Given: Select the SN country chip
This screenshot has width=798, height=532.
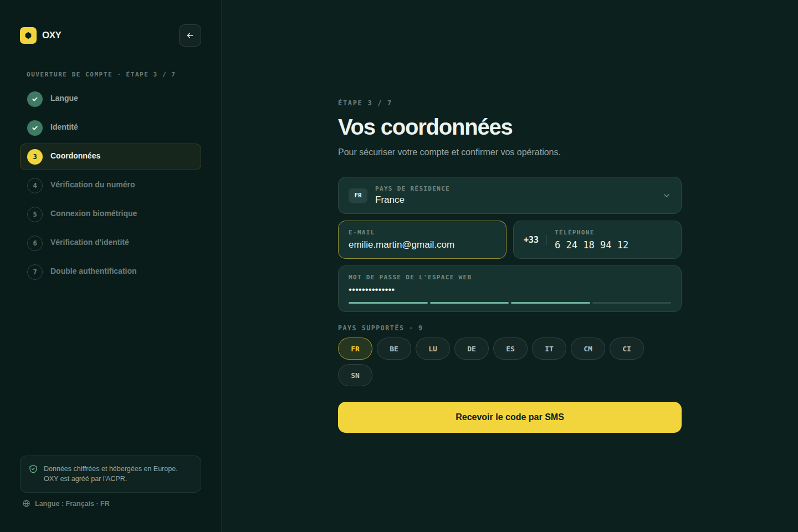Looking at the screenshot, I should [355, 375].
